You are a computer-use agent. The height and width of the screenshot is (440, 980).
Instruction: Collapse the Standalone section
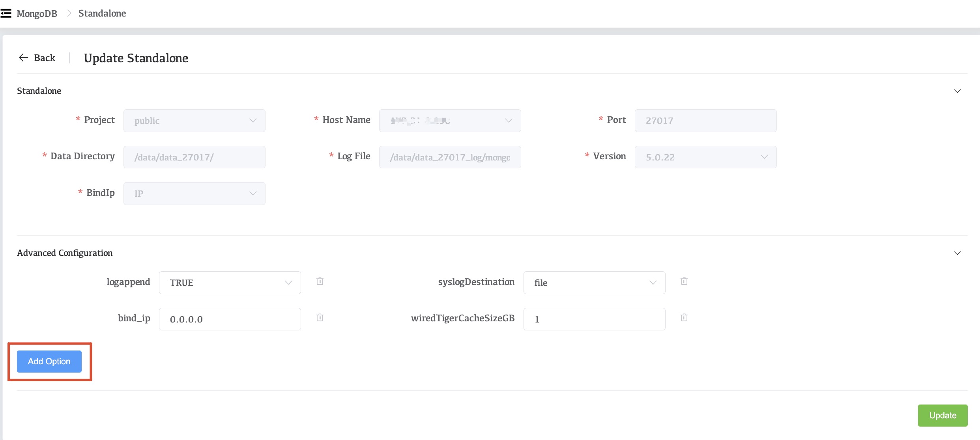(x=957, y=91)
